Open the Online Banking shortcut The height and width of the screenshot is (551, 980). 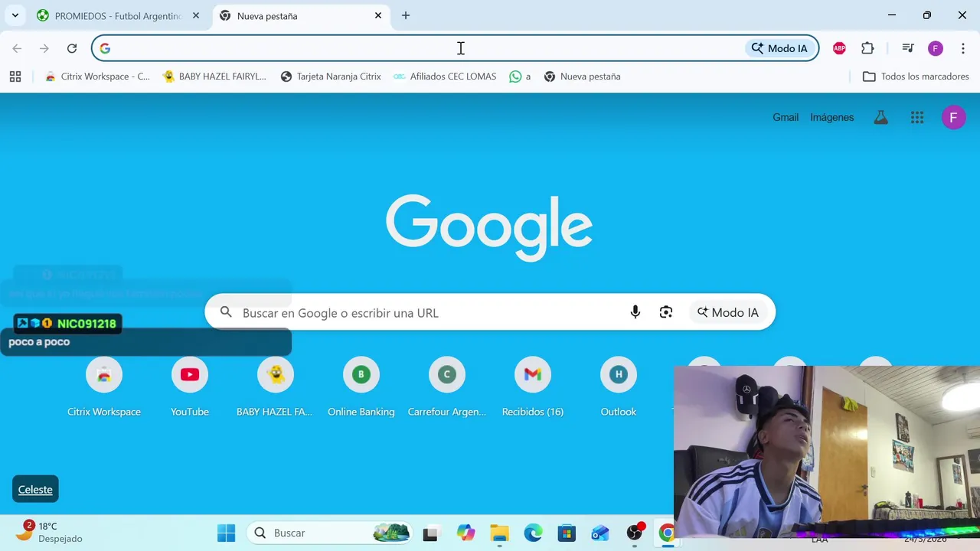coord(361,387)
